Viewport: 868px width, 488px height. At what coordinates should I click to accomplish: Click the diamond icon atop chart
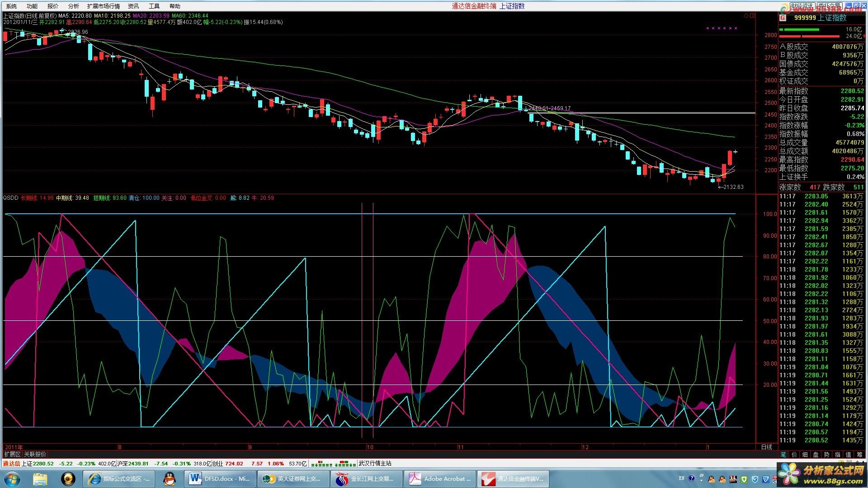click(746, 15)
